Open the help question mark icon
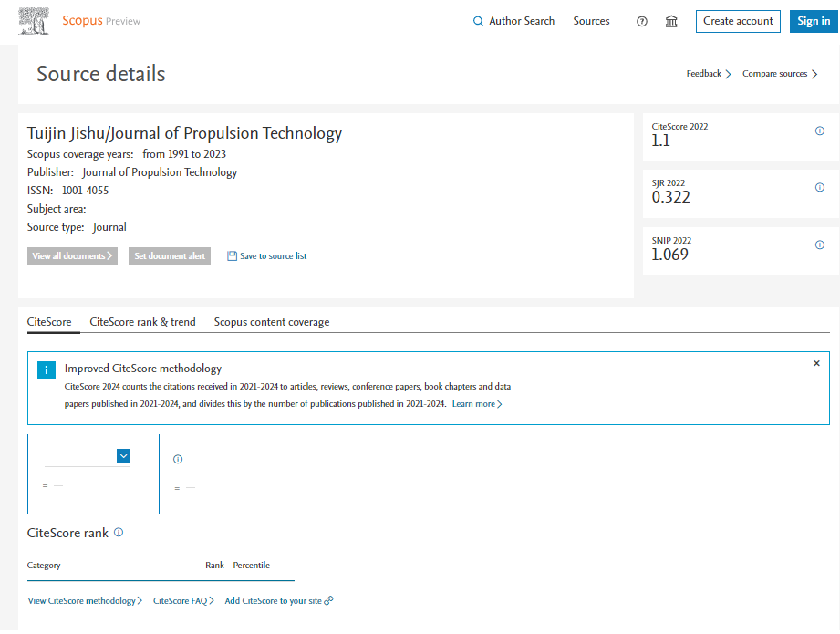 pyautogui.click(x=642, y=22)
